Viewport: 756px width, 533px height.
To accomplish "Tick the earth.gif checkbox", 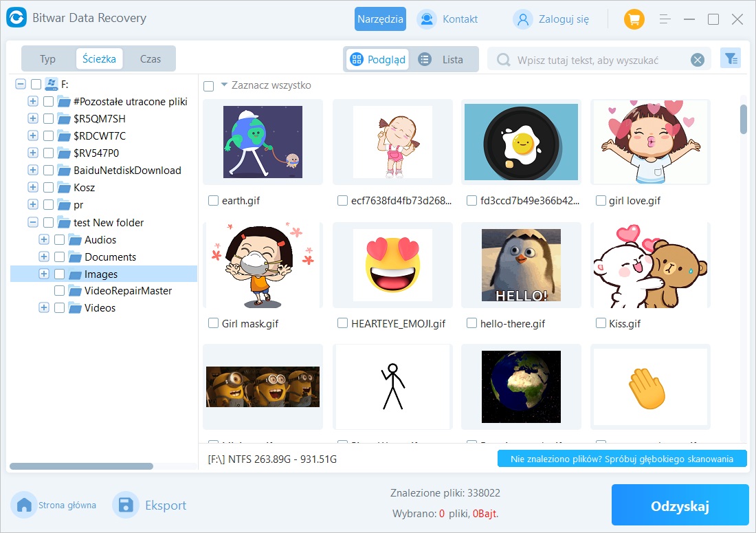I will click(x=213, y=201).
